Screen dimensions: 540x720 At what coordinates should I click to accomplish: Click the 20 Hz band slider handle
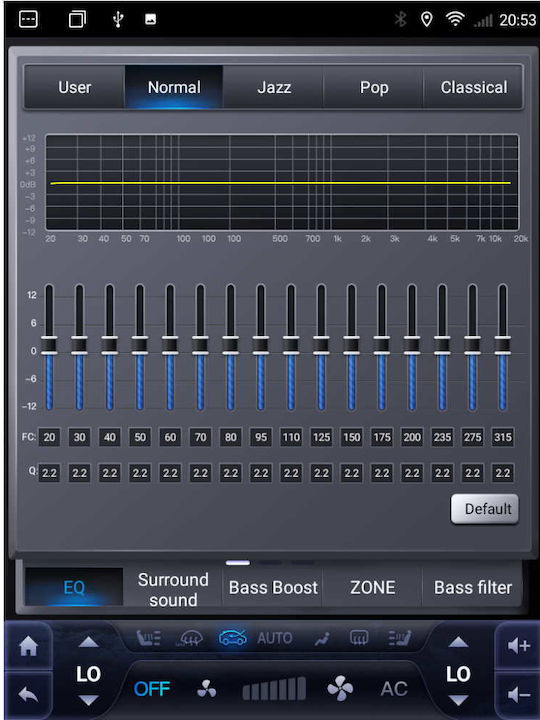click(x=49, y=345)
